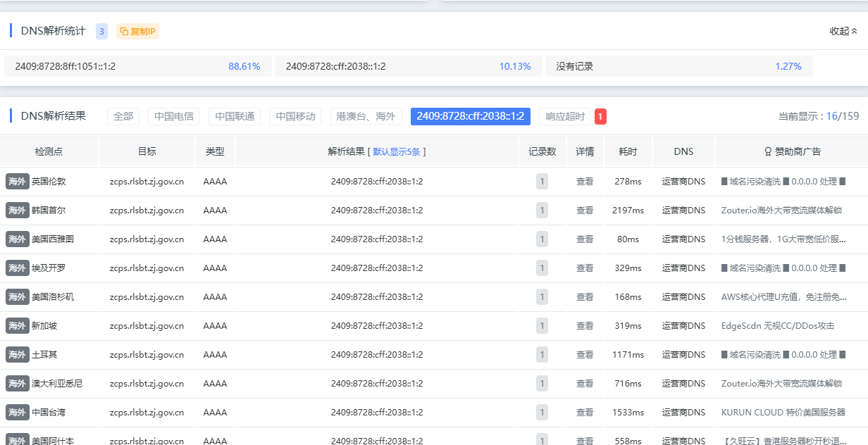Click record count badge in 新加坡 row
Image resolution: width=868 pixels, height=445 pixels.
click(542, 326)
